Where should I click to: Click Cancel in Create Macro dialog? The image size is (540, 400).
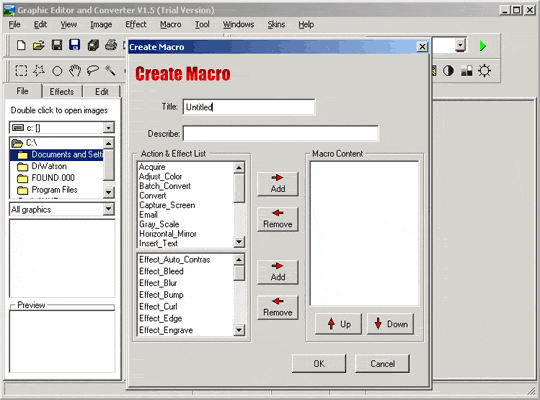pos(382,363)
